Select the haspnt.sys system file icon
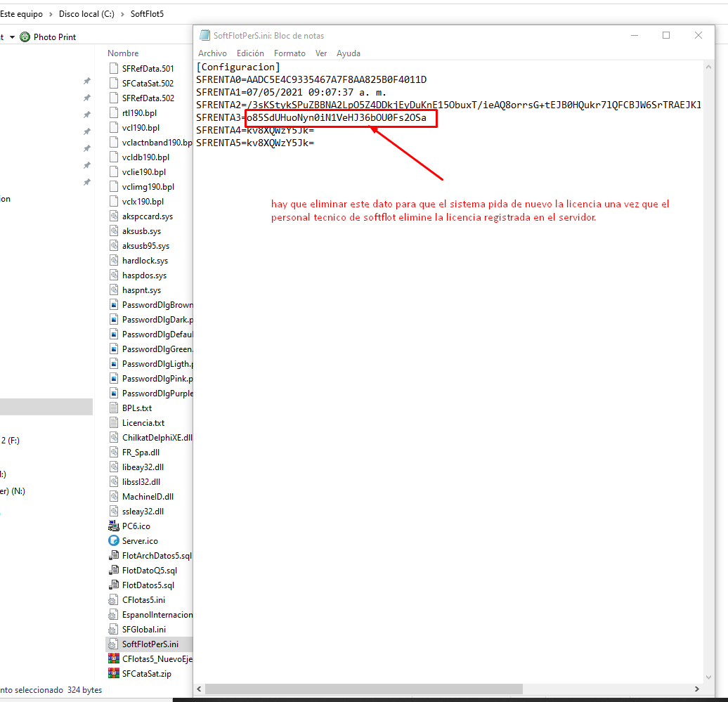 pyautogui.click(x=114, y=290)
